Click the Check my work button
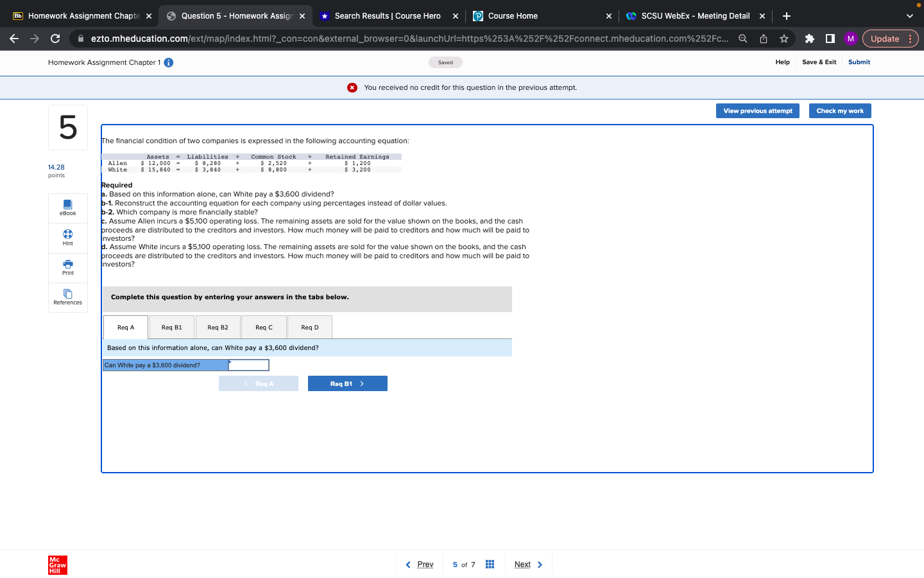Viewport: 924px width, 578px height. tap(840, 110)
